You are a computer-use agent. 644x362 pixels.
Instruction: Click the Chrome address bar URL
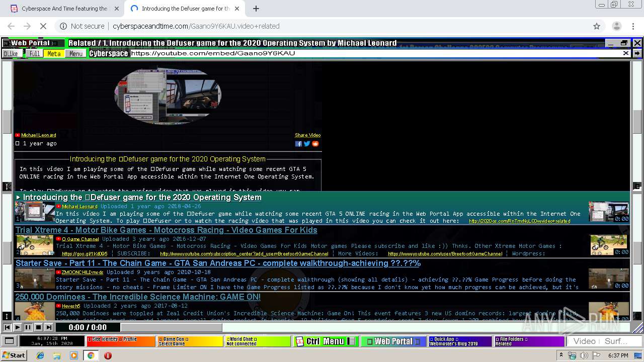click(x=196, y=26)
